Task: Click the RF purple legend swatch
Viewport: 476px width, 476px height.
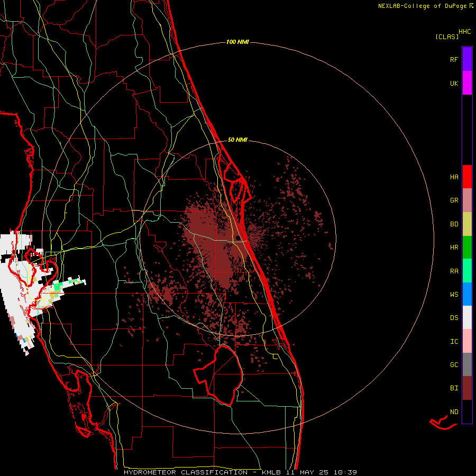Action: tap(467, 59)
